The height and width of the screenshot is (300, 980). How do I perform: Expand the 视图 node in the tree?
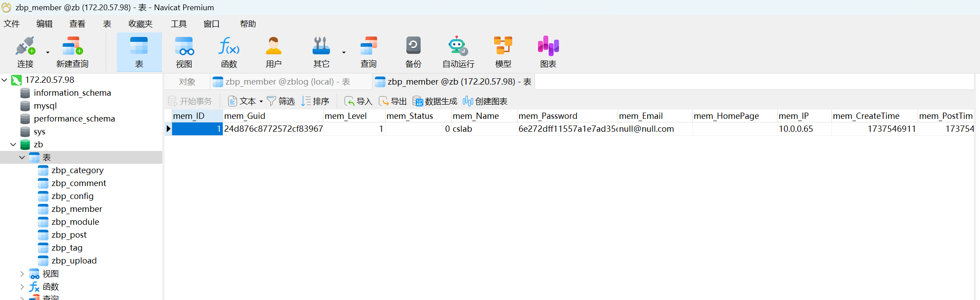(x=22, y=274)
